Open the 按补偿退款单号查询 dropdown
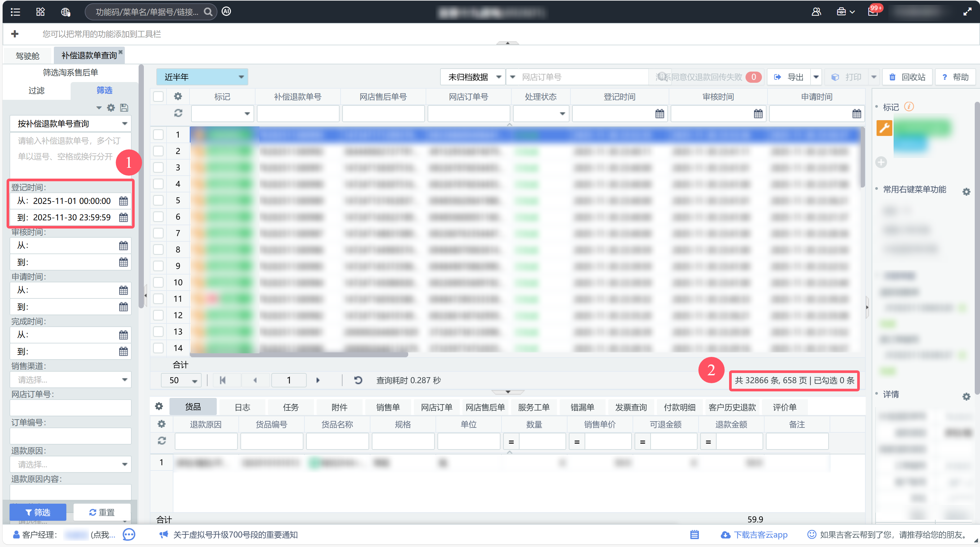The height and width of the screenshot is (547, 980). (71, 124)
